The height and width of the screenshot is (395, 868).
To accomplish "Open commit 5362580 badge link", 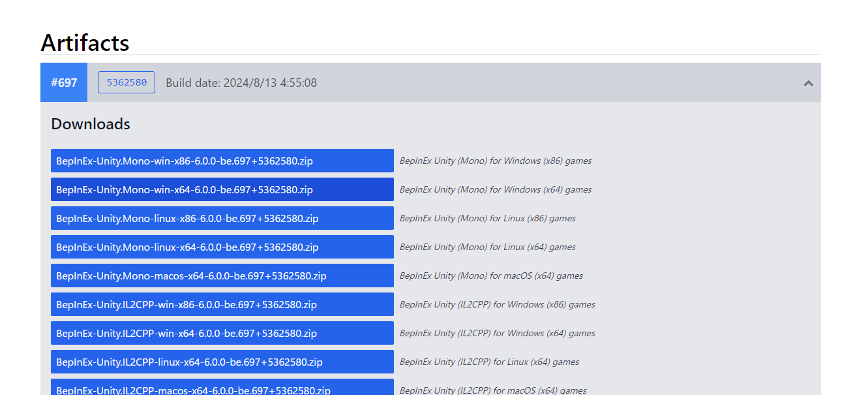I will (127, 82).
